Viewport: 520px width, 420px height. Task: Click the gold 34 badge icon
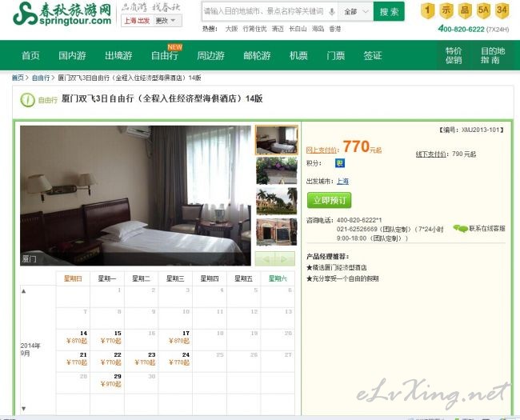[502, 10]
